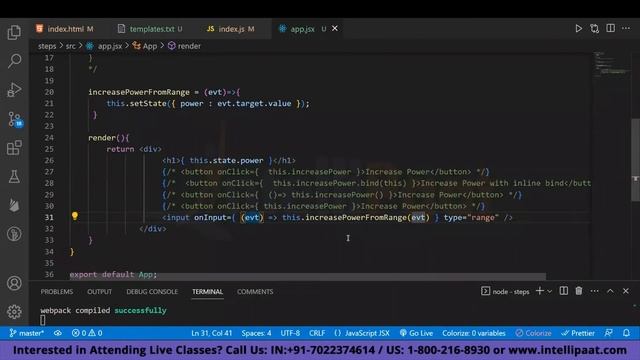Click 'this.state.power' on line 26
This screenshot has height=360, width=640.
(226, 160)
